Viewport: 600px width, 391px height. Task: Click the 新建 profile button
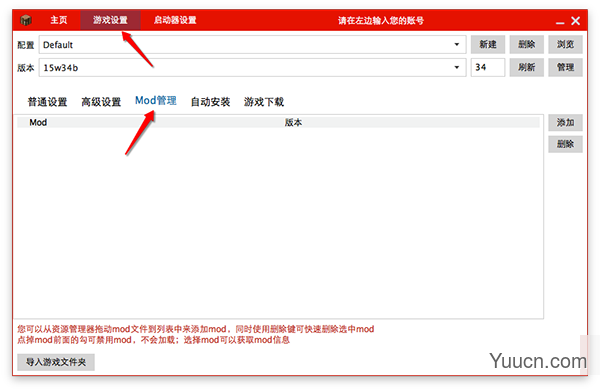(488, 44)
